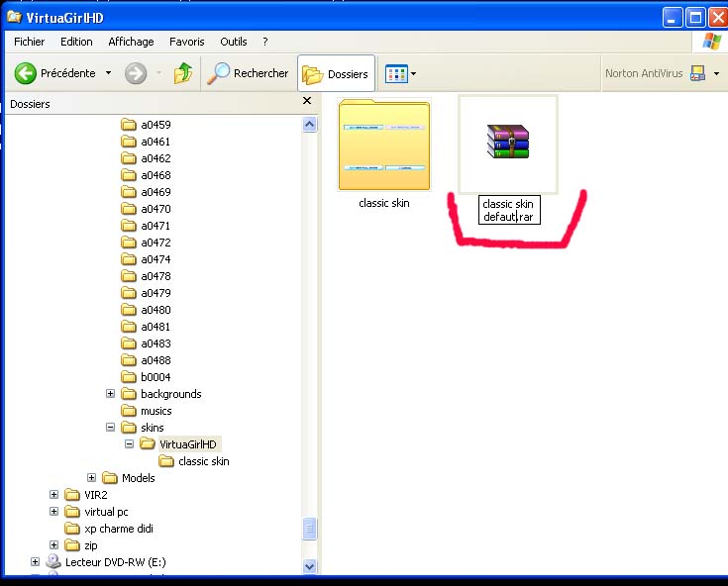
Task: Click the folder tree scrollbar thumb
Action: pos(310,529)
